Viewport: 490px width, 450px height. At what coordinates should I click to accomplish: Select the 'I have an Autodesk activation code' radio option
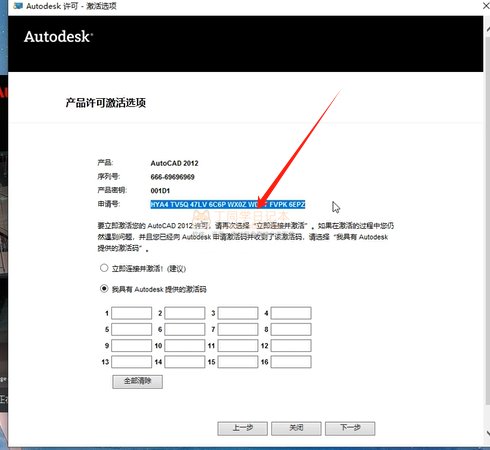[104, 289]
